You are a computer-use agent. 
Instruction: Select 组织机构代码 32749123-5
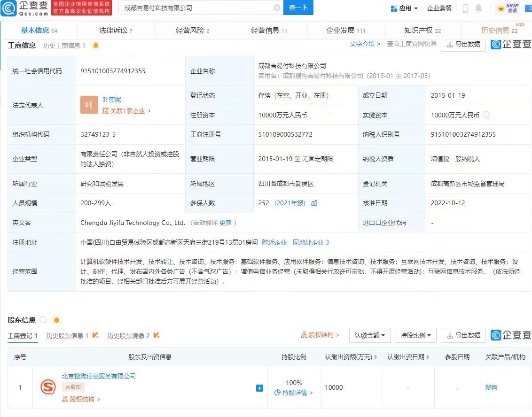click(98, 134)
